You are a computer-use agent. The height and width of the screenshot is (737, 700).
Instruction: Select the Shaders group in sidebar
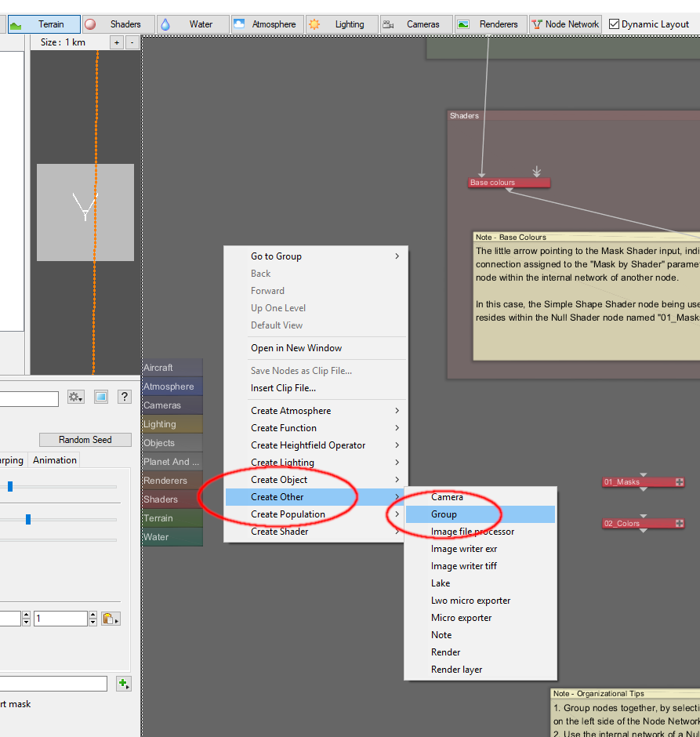(x=172, y=499)
